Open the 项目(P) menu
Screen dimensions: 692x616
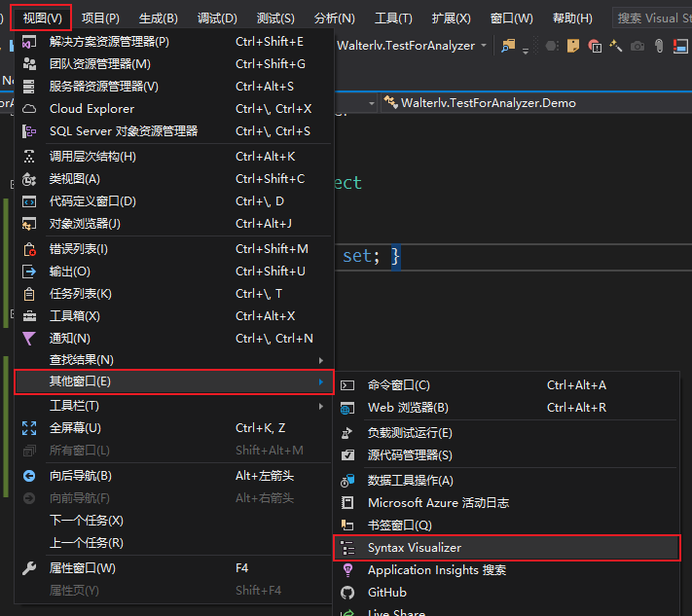pos(100,18)
